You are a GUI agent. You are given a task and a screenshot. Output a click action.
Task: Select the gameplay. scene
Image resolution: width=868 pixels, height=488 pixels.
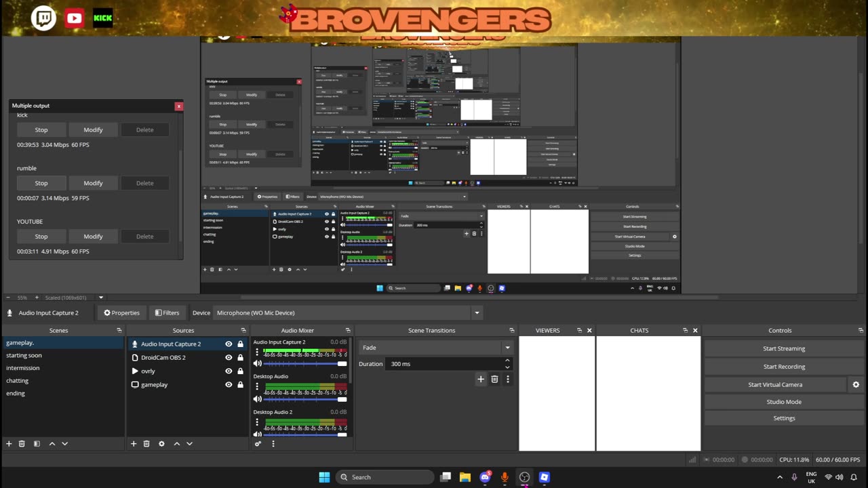click(x=63, y=343)
